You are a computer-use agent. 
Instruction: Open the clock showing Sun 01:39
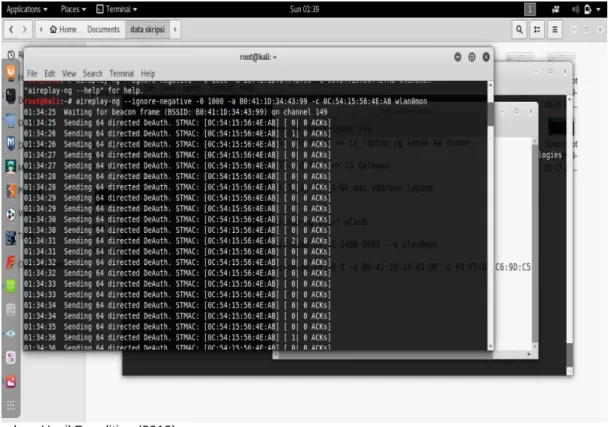tap(304, 9)
